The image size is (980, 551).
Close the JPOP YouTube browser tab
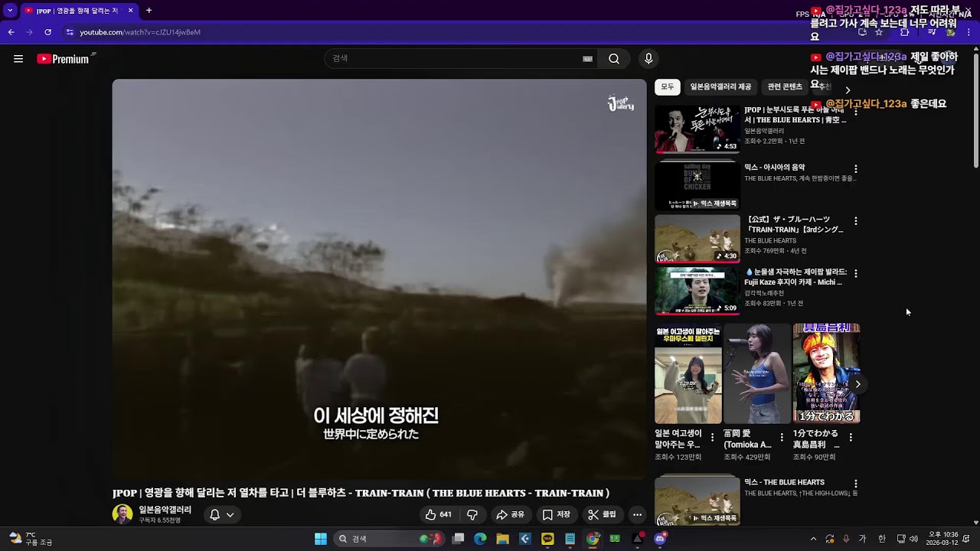pos(130,11)
